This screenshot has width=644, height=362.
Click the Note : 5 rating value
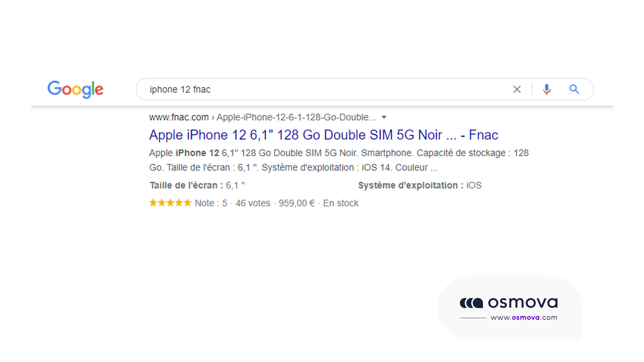tap(212, 203)
